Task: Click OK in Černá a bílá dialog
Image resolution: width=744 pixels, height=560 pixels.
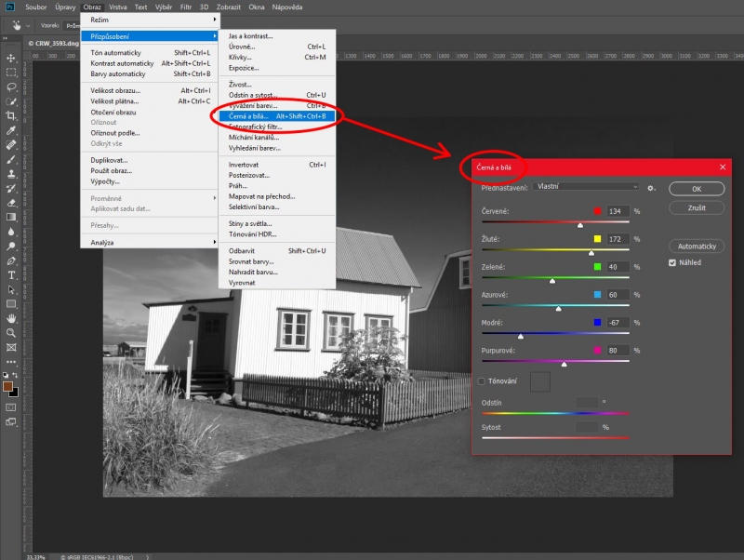Action: 696,188
